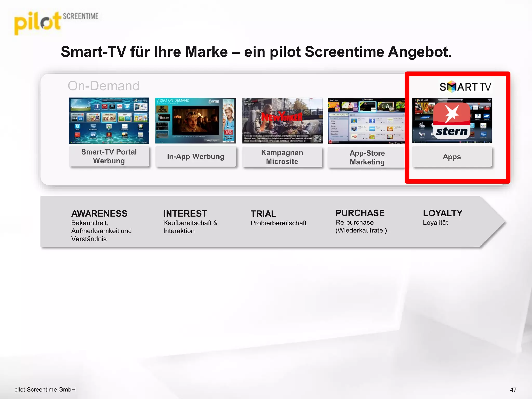The image size is (532, 399).
Task: Open the Smart Hub portal thumbnail
Action: click(x=109, y=121)
